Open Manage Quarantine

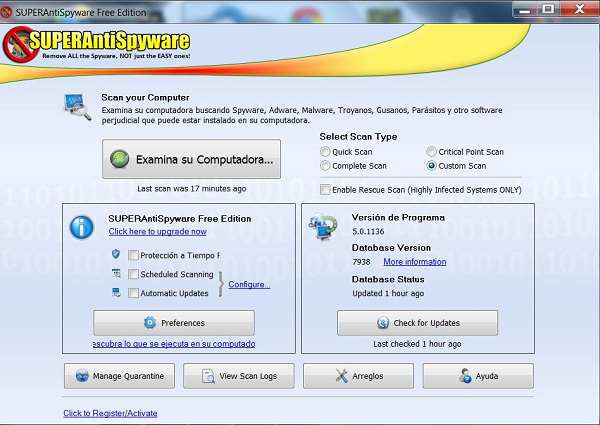[x=119, y=376]
